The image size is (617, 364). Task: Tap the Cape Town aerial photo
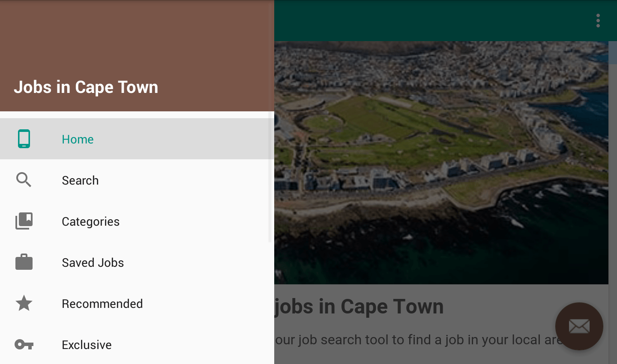point(441,163)
